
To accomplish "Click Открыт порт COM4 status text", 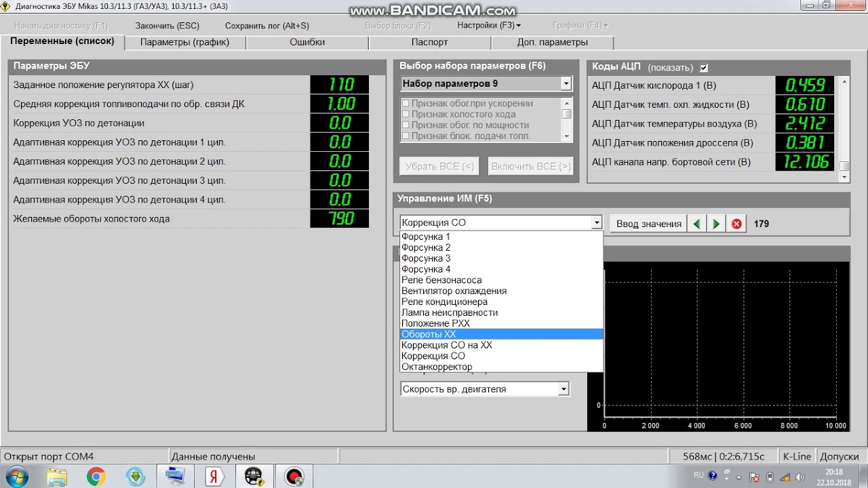I will 48,456.
